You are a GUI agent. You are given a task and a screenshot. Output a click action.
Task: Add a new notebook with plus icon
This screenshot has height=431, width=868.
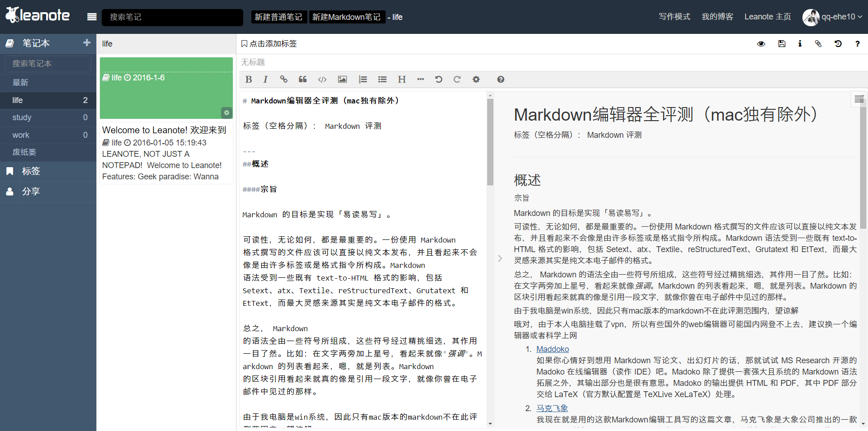point(87,42)
